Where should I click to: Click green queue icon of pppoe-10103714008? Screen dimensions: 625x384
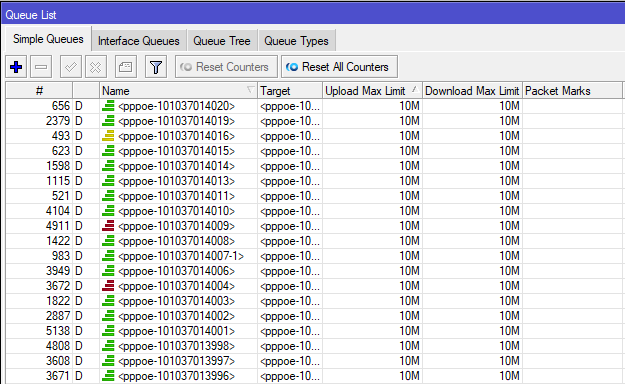pyautogui.click(x=108, y=241)
